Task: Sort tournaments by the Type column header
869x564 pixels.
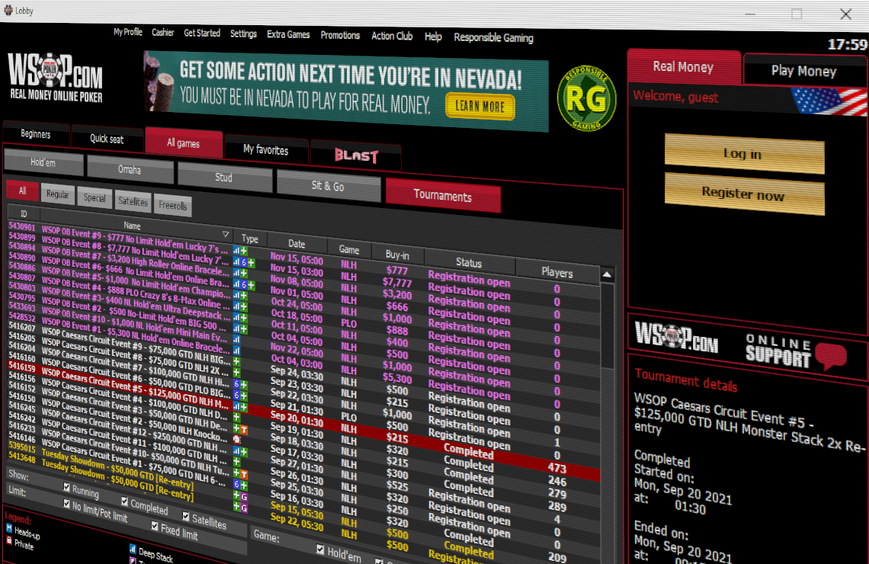Action: (x=250, y=238)
